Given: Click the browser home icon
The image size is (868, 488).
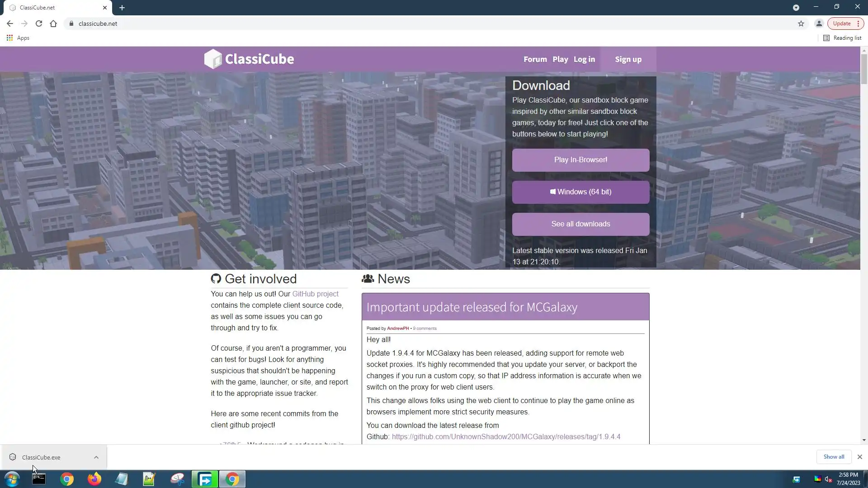Looking at the screenshot, I should tap(53, 23).
